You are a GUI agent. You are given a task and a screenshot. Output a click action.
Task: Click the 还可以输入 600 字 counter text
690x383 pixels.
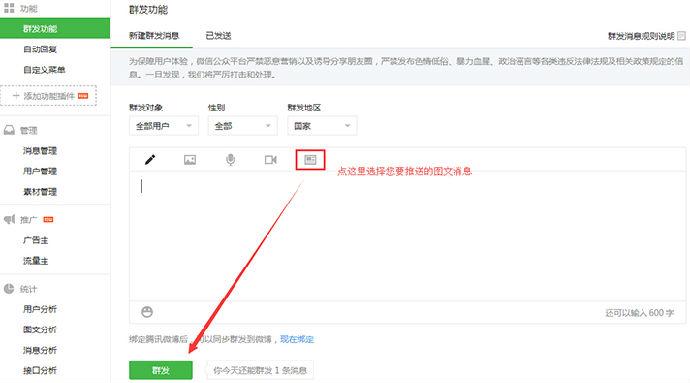coord(639,313)
